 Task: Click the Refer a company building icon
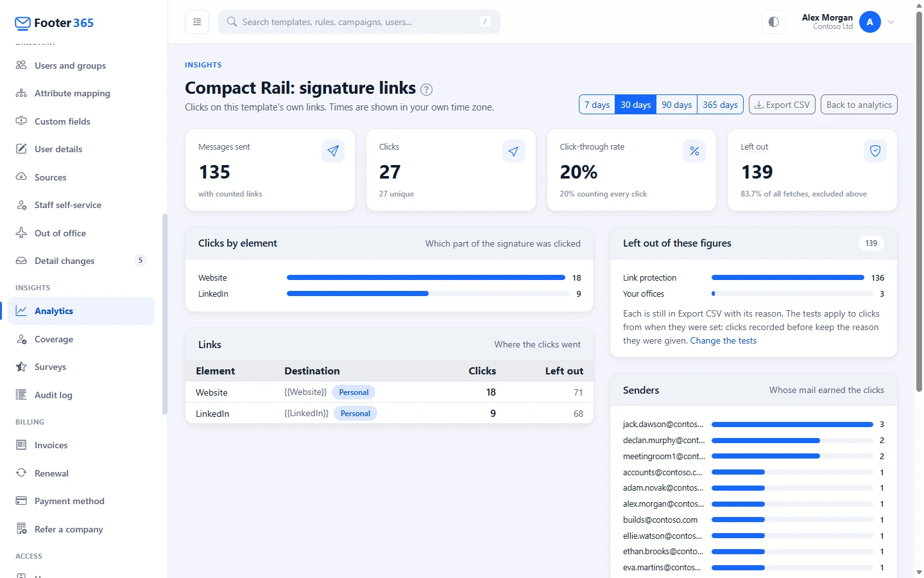(21, 529)
